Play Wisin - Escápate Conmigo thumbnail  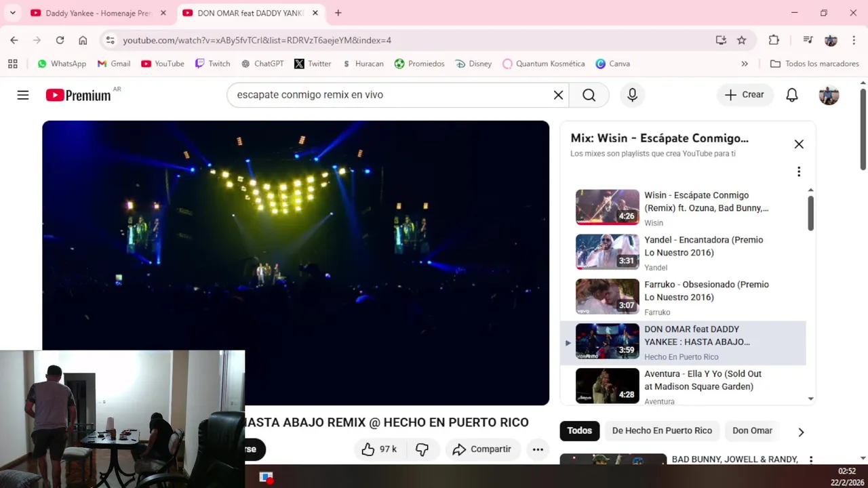pos(607,207)
